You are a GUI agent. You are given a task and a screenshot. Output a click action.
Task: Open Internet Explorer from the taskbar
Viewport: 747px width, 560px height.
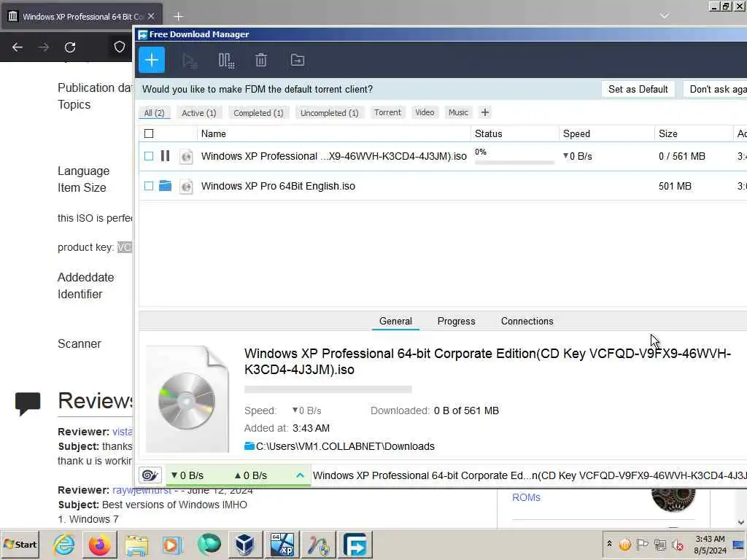[64, 544]
